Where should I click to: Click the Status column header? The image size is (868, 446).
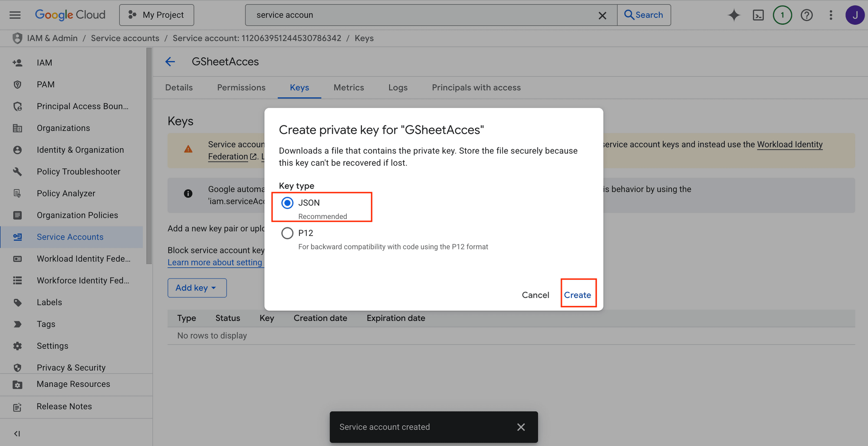click(x=228, y=318)
